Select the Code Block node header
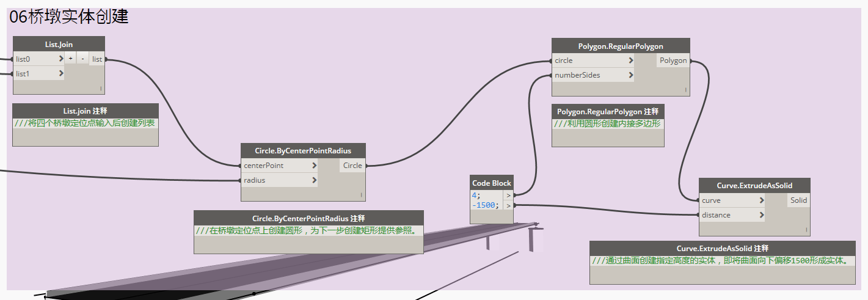Screen dimensions: 868x300 tap(492, 183)
